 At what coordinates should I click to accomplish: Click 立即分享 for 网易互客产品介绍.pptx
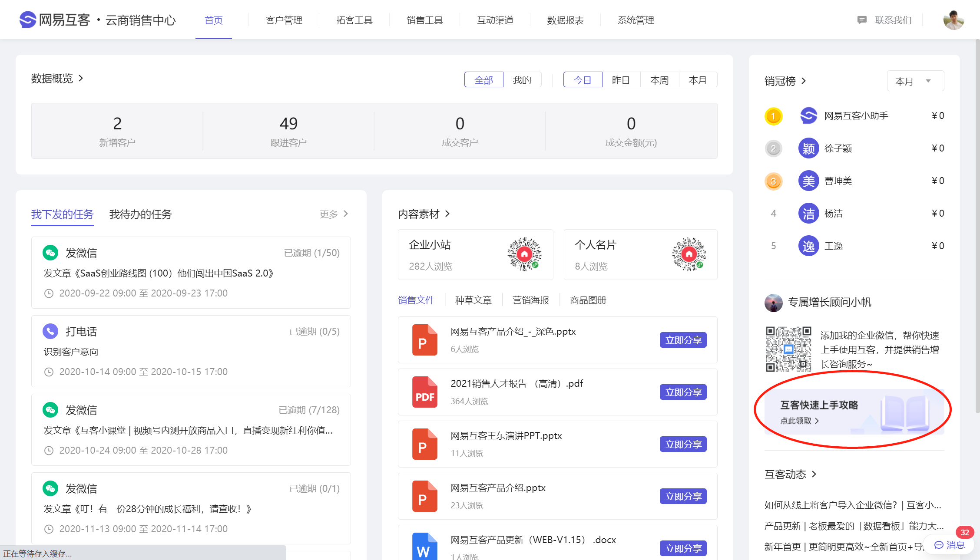pyautogui.click(x=683, y=496)
